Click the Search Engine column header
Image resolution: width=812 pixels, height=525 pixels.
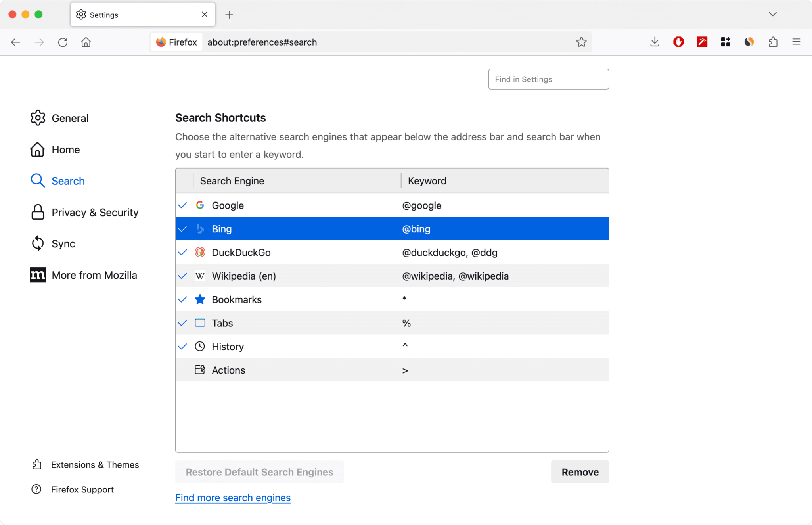tap(297, 181)
